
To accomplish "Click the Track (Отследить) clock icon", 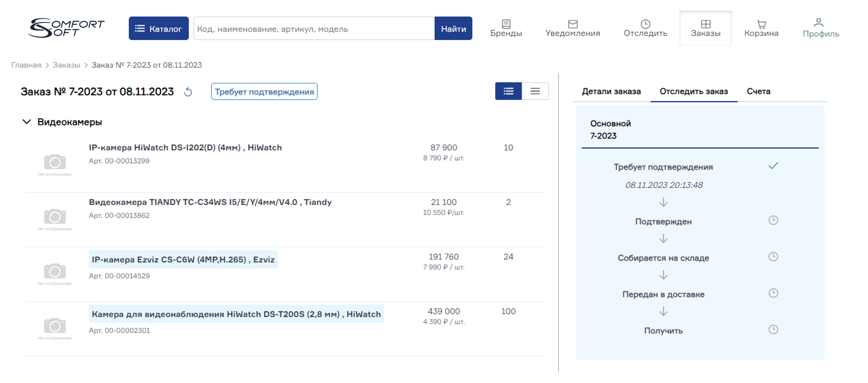I will [645, 24].
